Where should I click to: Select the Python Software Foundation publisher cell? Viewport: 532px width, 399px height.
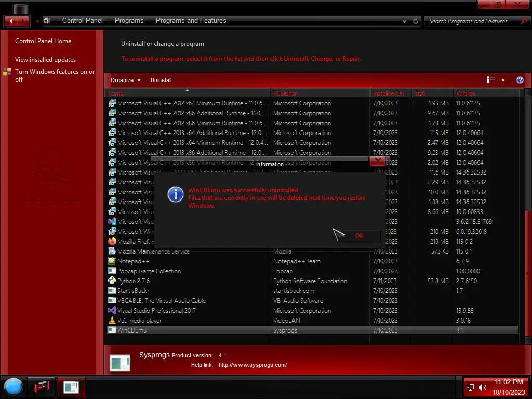coord(310,281)
